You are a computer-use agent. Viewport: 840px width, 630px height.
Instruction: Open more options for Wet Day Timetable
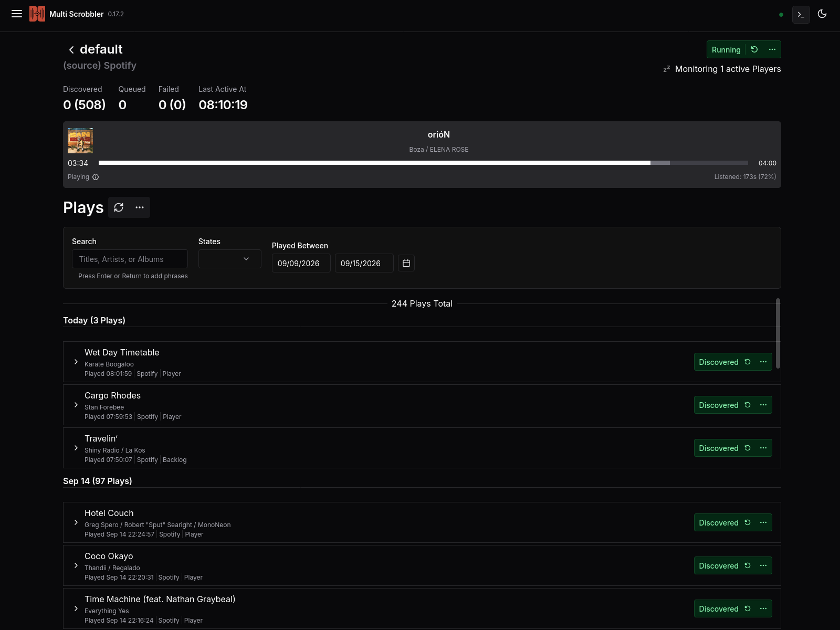(x=763, y=362)
